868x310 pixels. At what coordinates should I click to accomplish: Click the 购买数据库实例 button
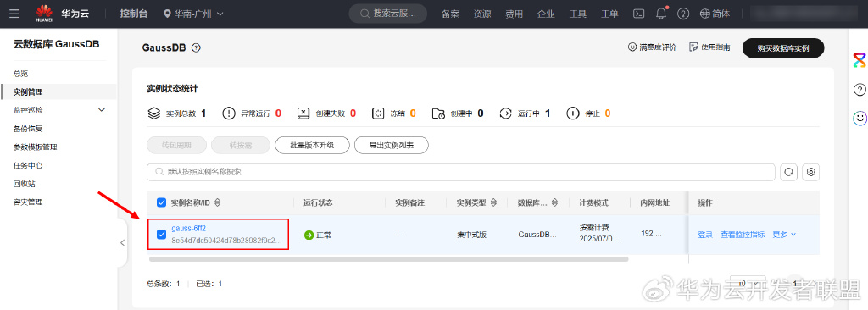point(783,48)
